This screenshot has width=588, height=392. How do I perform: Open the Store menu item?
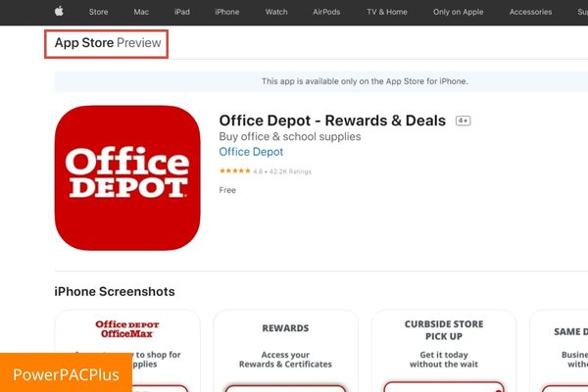coord(99,12)
